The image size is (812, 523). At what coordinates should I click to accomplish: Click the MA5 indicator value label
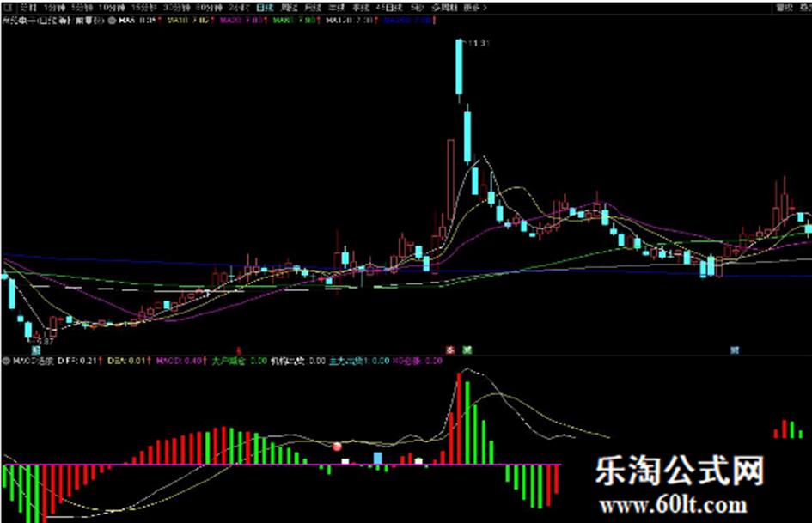(x=139, y=21)
